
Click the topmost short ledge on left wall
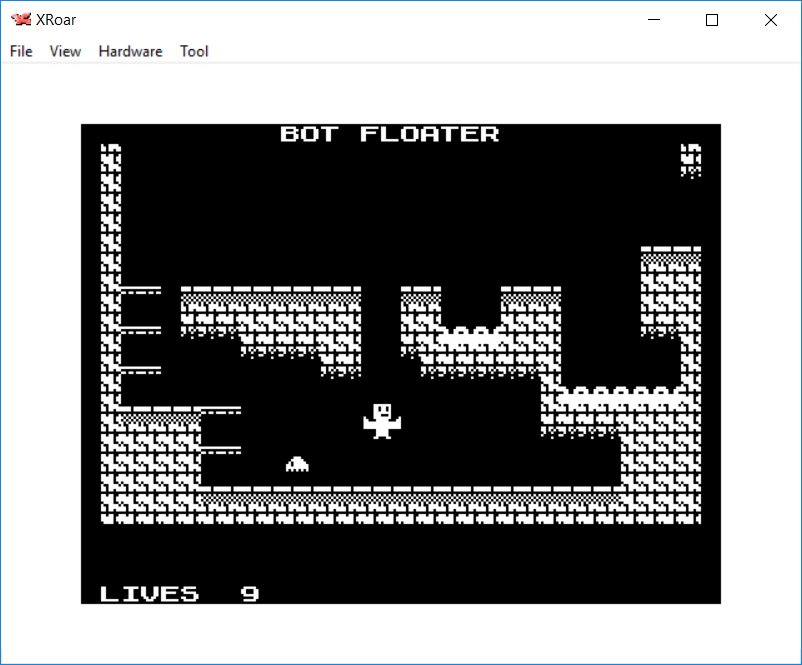coord(140,290)
